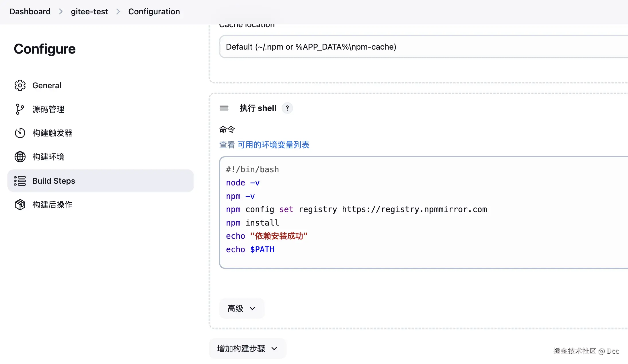
Task: Click the help question mark beside 执行 shell
Action: (287, 108)
